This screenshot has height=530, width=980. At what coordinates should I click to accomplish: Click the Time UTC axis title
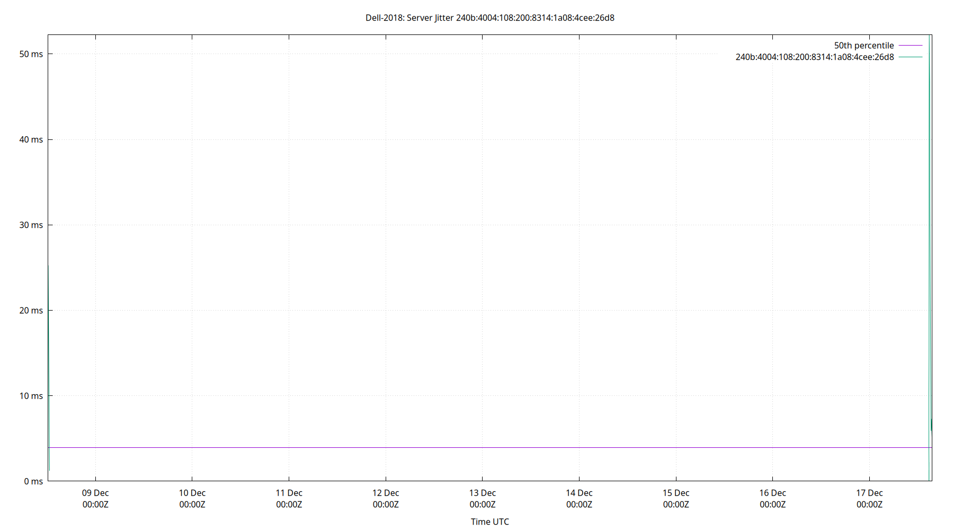[489, 522]
